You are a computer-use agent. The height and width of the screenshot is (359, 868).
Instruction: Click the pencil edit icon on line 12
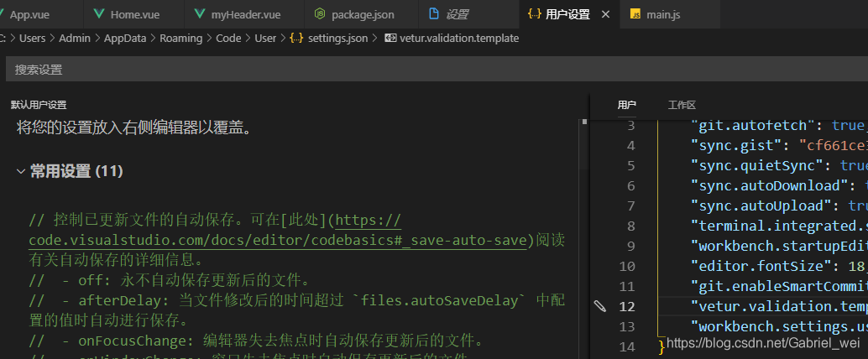click(600, 306)
